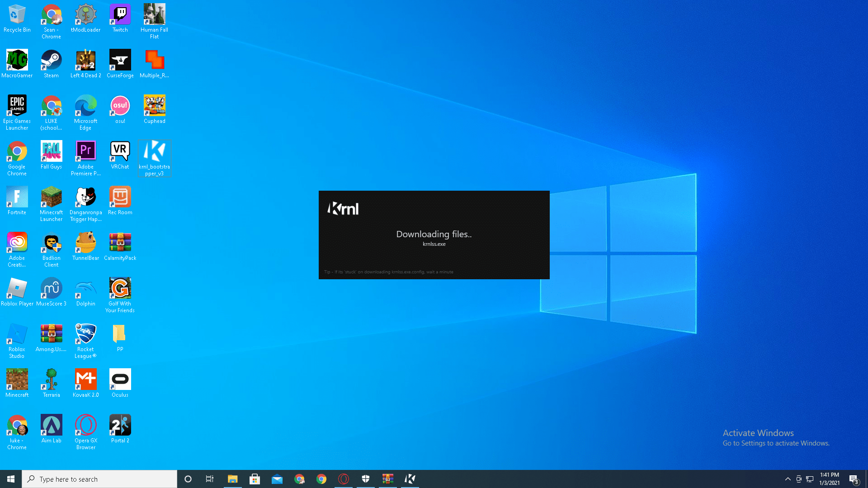Open File Explorer from the taskbar
Screen dimensions: 868x488
pyautogui.click(x=232, y=479)
